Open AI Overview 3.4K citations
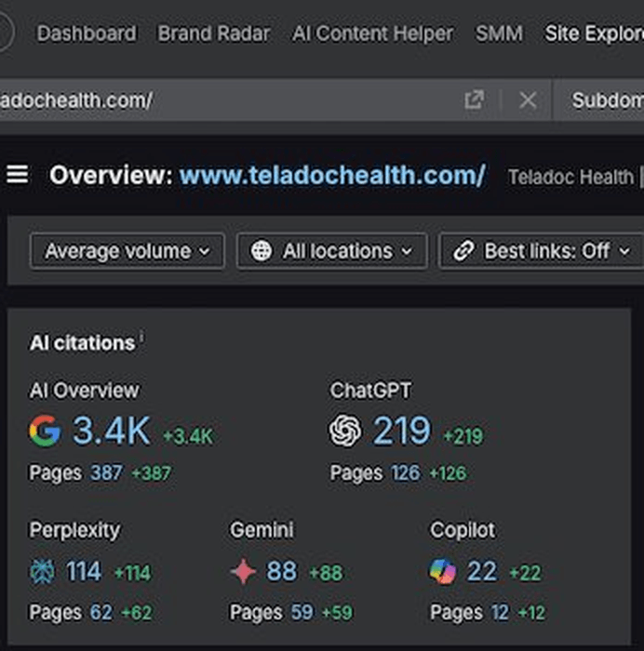This screenshot has height=651, width=644. pos(112,431)
